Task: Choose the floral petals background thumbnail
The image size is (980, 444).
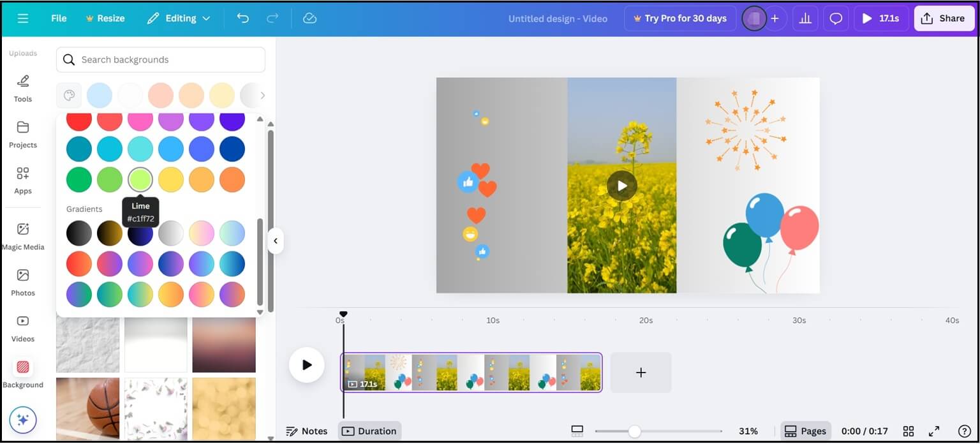Action: click(156, 409)
